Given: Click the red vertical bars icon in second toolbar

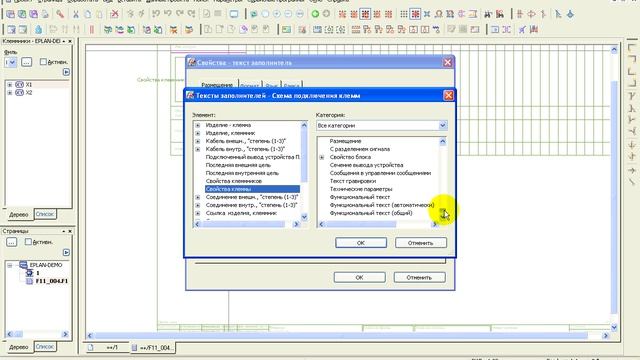Looking at the screenshot, I should pos(92,29).
